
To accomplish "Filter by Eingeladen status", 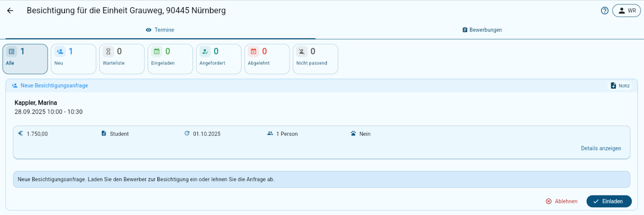I will tap(170, 59).
